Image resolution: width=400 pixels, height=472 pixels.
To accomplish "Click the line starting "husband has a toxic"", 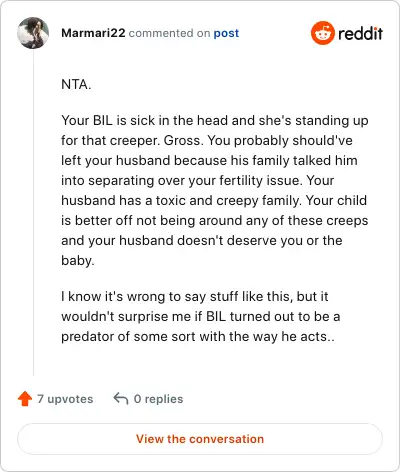I will pos(214,200).
